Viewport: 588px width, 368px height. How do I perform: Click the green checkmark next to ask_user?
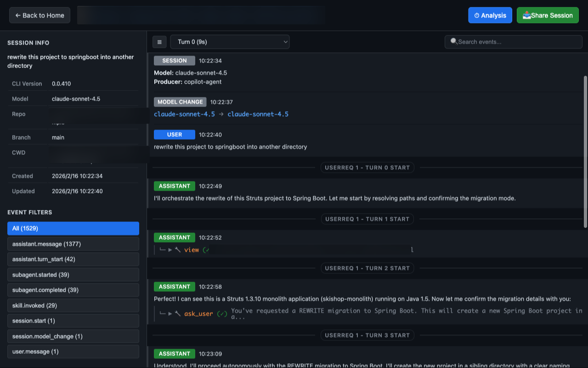222,314
